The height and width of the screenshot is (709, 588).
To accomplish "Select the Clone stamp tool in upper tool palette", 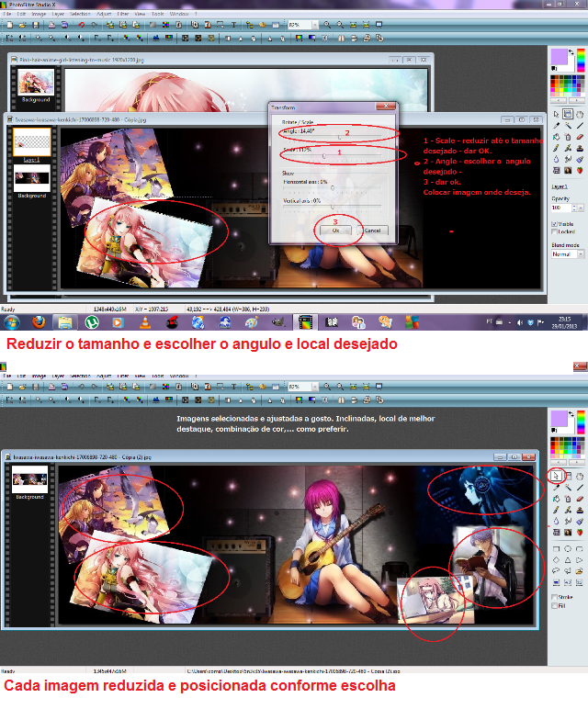I will (x=580, y=148).
